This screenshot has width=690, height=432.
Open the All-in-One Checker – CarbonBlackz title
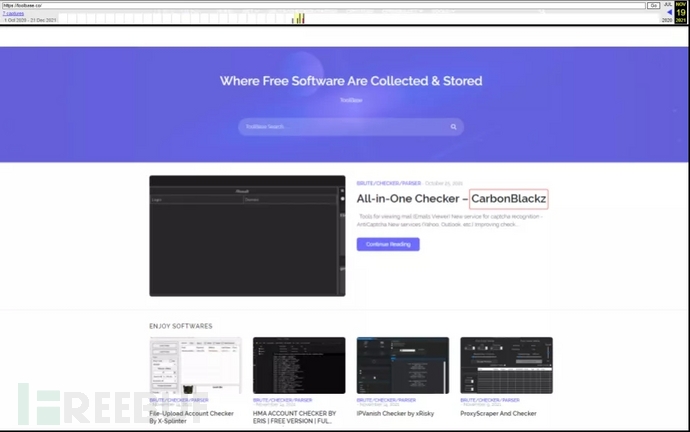(452, 199)
